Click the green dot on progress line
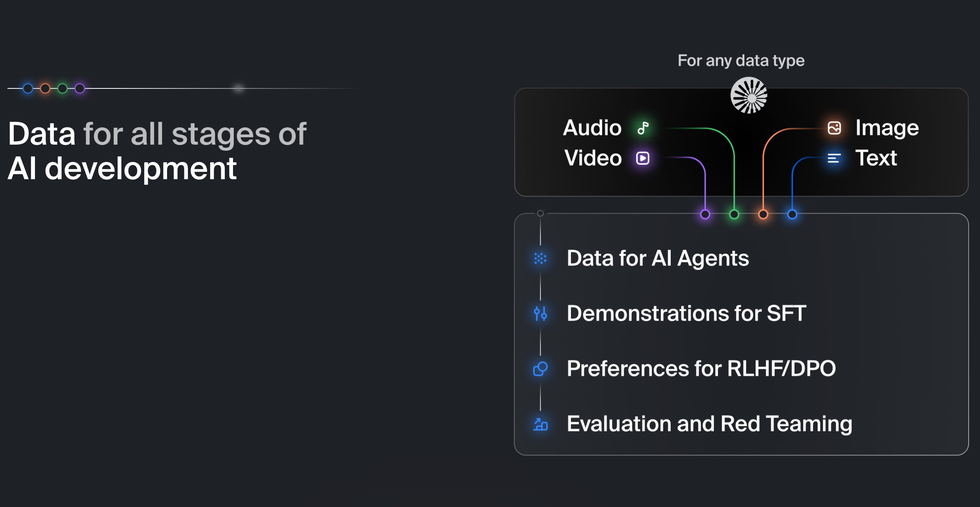This screenshot has width=980, height=507. pyautogui.click(x=62, y=88)
